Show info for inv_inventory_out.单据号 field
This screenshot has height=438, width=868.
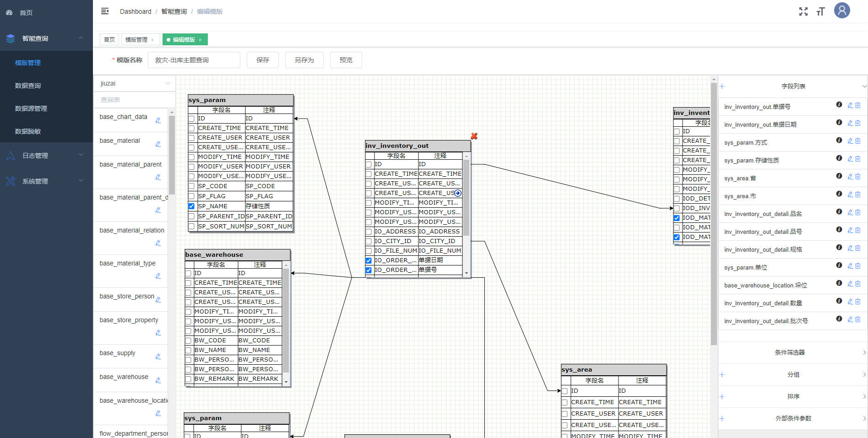(839, 105)
